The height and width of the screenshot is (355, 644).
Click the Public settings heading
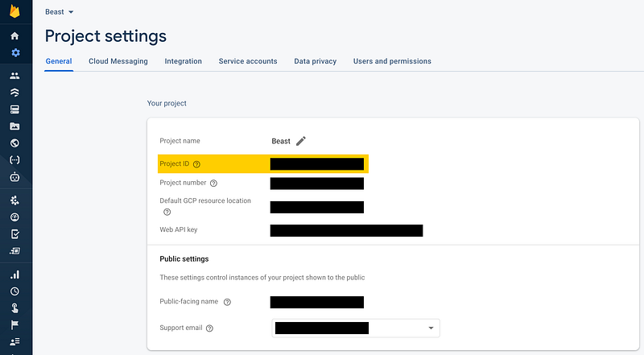coord(184,259)
